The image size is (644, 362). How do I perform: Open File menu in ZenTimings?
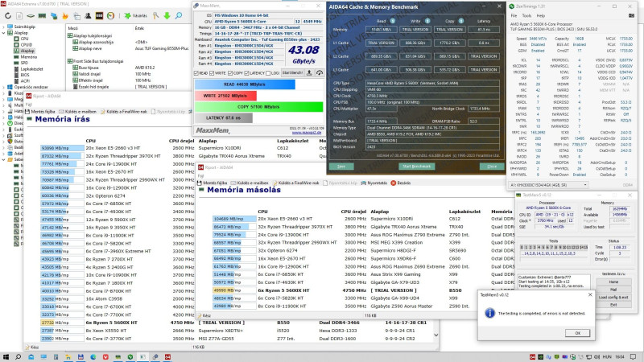514,15
